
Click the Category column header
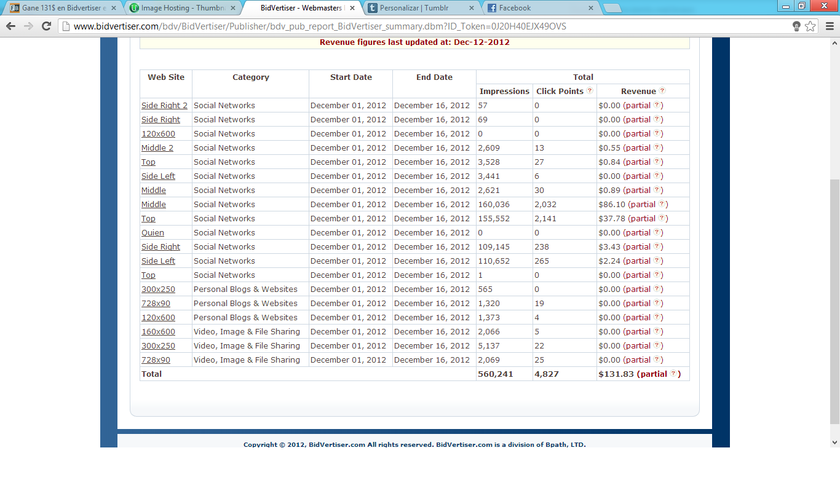pyautogui.click(x=250, y=84)
